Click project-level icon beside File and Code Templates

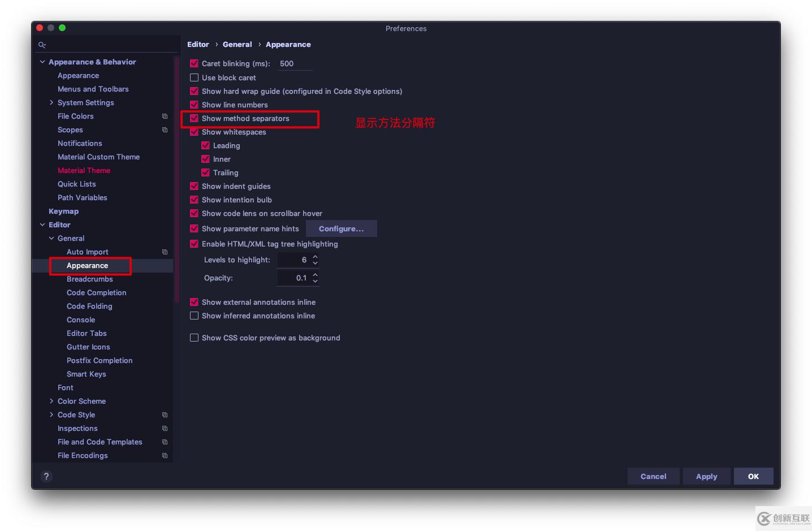coord(165,442)
